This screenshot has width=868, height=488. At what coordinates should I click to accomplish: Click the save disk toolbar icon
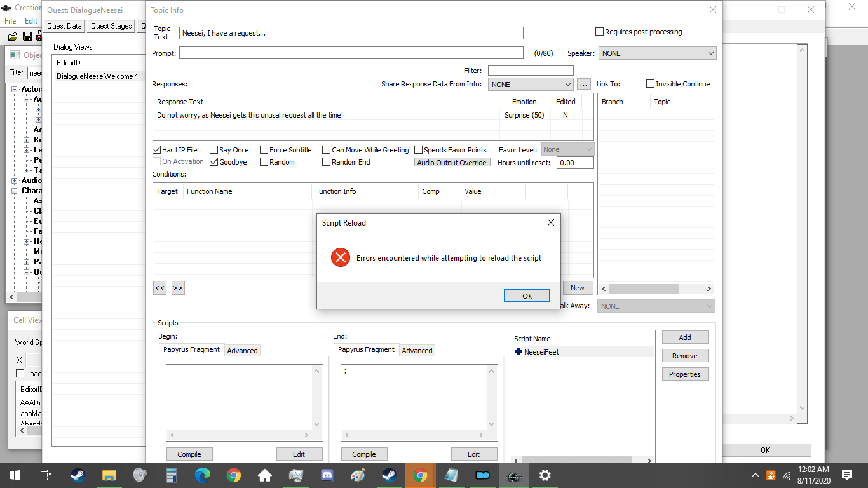pyautogui.click(x=27, y=37)
